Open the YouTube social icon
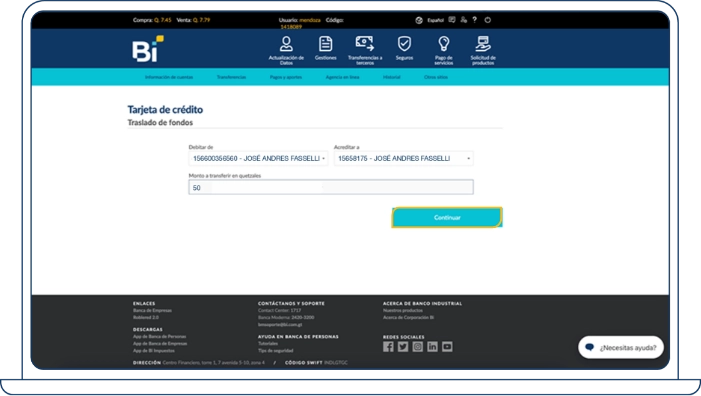The image size is (701, 396). [x=447, y=347]
